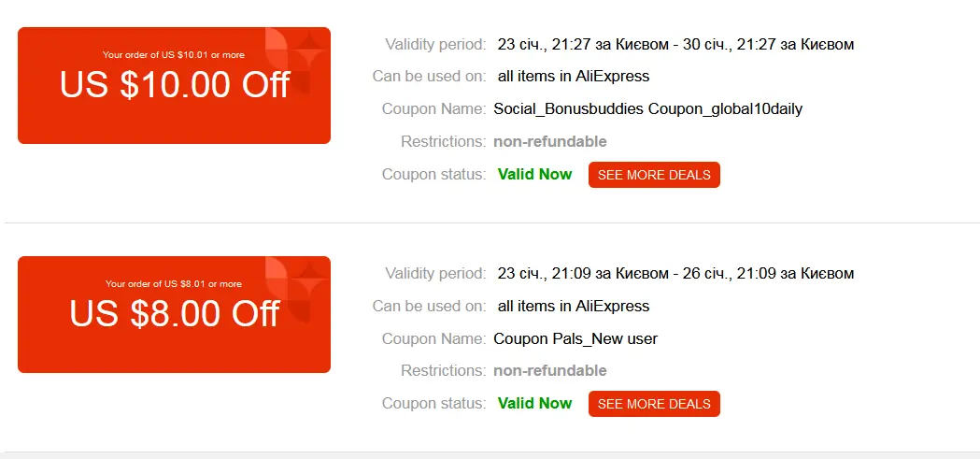Click the decorative logo on the $10.00 coupon
The image size is (980, 459).
point(296,61)
